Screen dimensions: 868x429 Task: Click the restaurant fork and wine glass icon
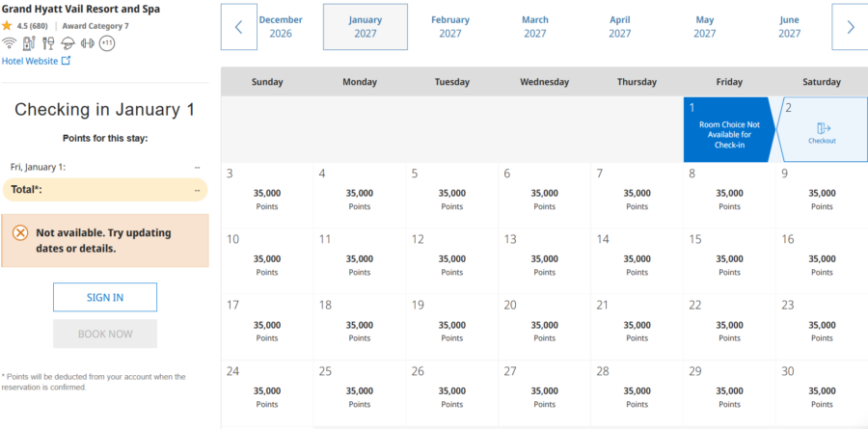pyautogui.click(x=49, y=43)
